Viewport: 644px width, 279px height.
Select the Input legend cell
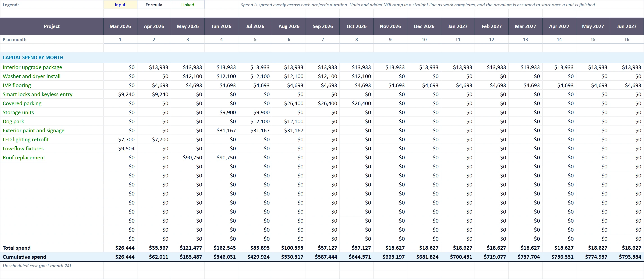(120, 5)
